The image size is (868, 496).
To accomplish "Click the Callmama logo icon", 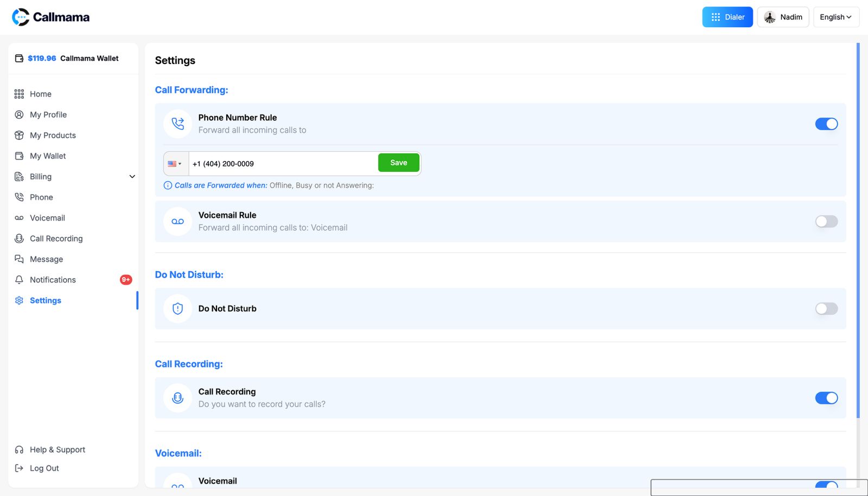I will click(21, 17).
